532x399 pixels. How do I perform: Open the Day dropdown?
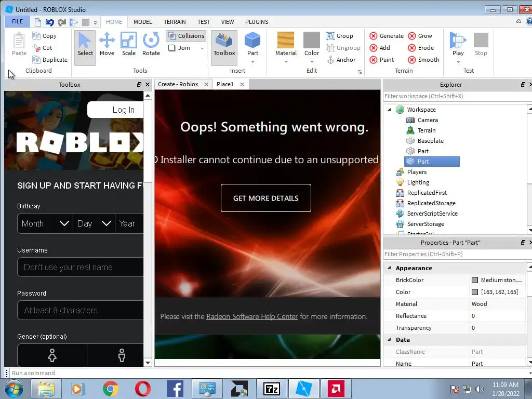(94, 223)
